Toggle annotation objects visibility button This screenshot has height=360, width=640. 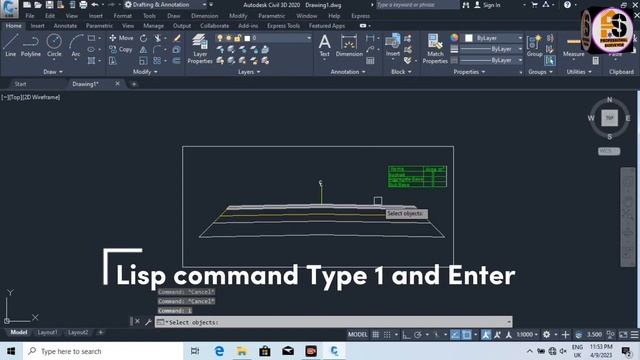click(486, 335)
